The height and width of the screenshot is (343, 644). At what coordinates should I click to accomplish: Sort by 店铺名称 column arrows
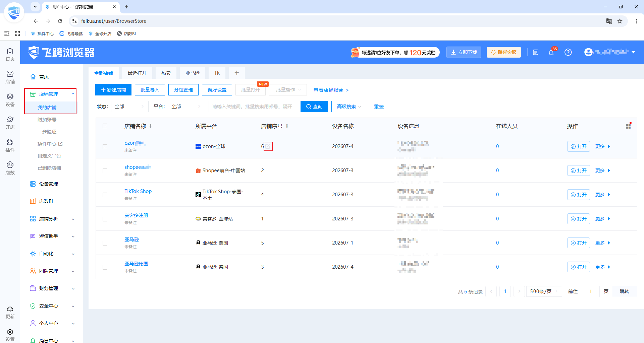point(150,126)
